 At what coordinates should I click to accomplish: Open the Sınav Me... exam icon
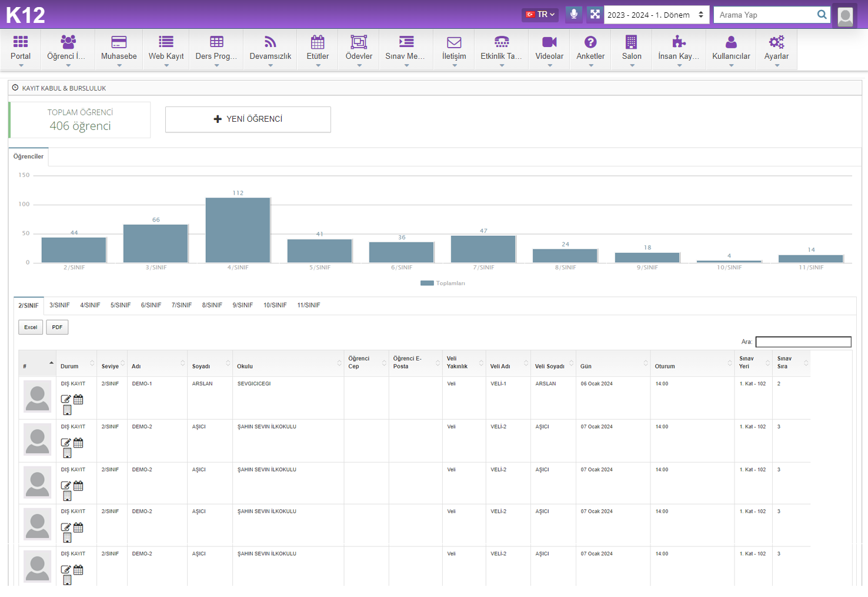pos(406,42)
